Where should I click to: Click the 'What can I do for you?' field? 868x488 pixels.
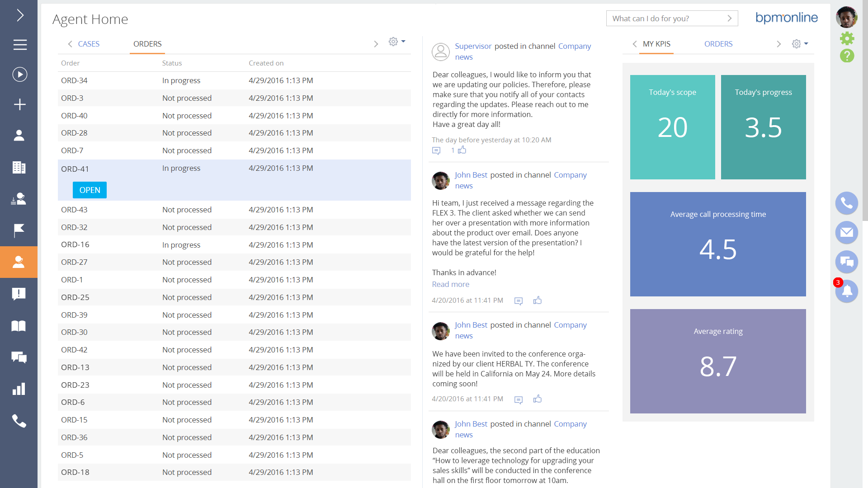(x=665, y=19)
